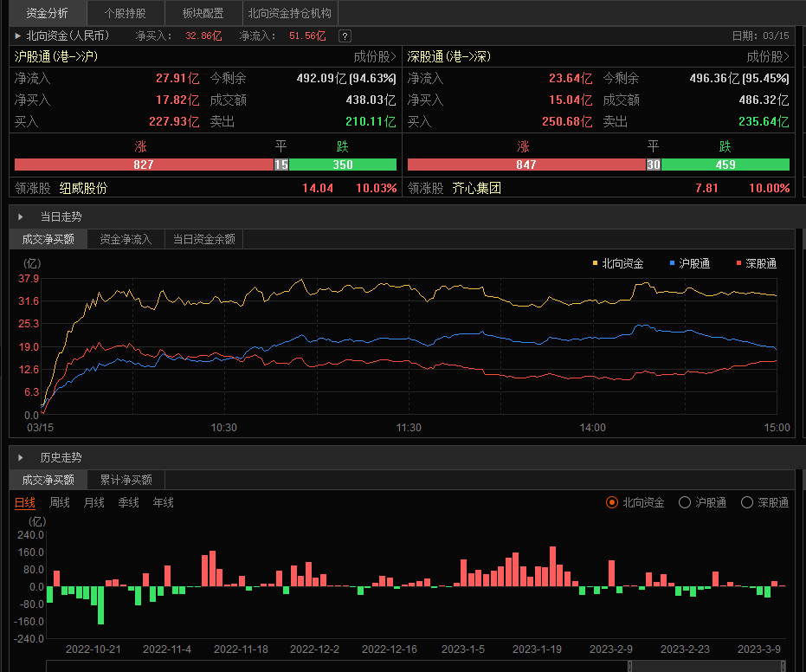
Task: Click the question mark help icon
Action: pos(345,36)
